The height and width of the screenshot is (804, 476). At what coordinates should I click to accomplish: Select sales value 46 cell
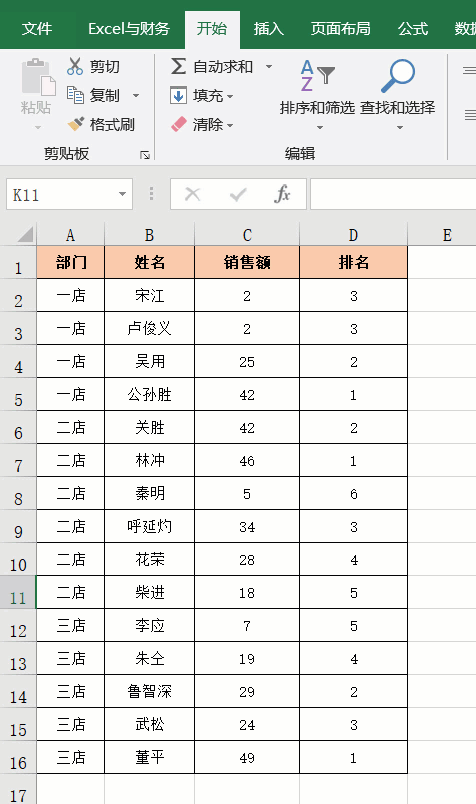coord(247,460)
